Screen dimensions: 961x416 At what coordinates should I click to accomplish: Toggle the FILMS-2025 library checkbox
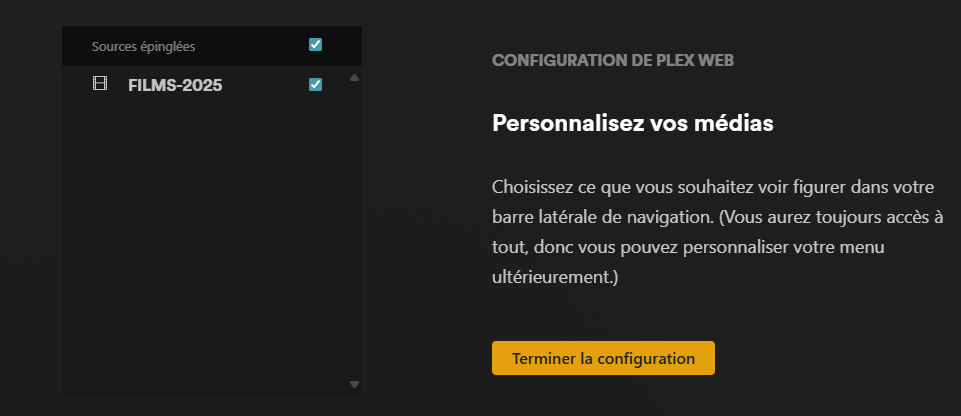pyautogui.click(x=315, y=85)
